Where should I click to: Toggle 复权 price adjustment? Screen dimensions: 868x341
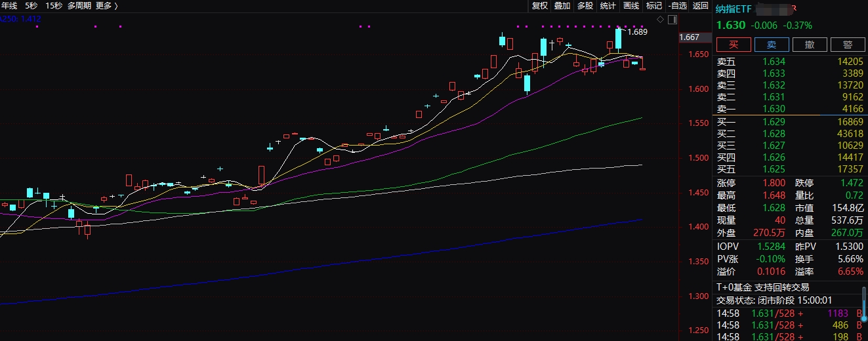539,6
